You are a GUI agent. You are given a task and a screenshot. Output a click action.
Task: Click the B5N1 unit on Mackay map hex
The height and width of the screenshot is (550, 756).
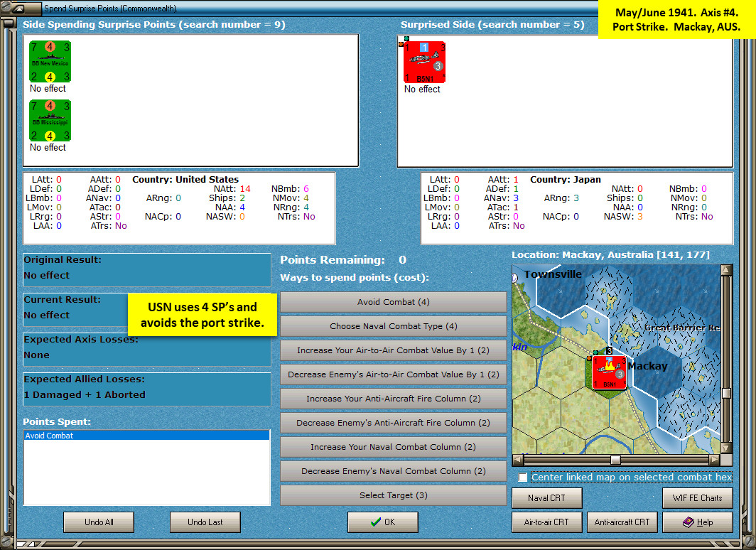(609, 372)
